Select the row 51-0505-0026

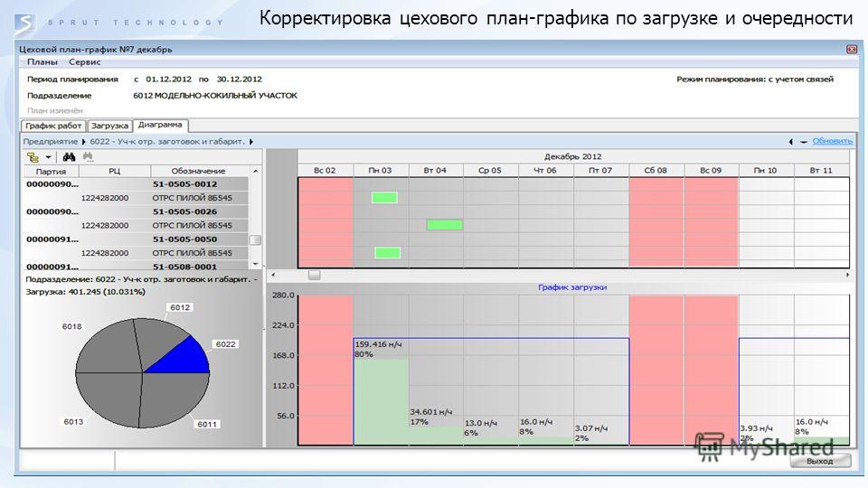pyautogui.click(x=135, y=211)
